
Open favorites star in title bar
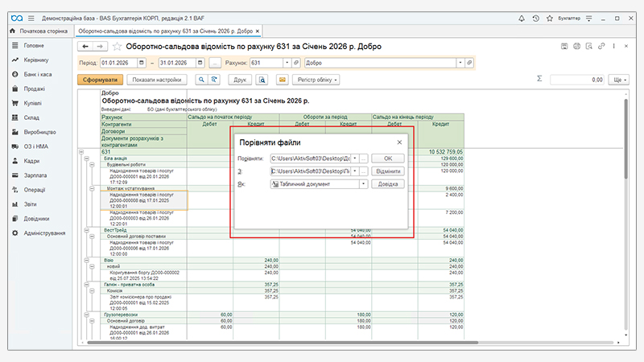551,17
